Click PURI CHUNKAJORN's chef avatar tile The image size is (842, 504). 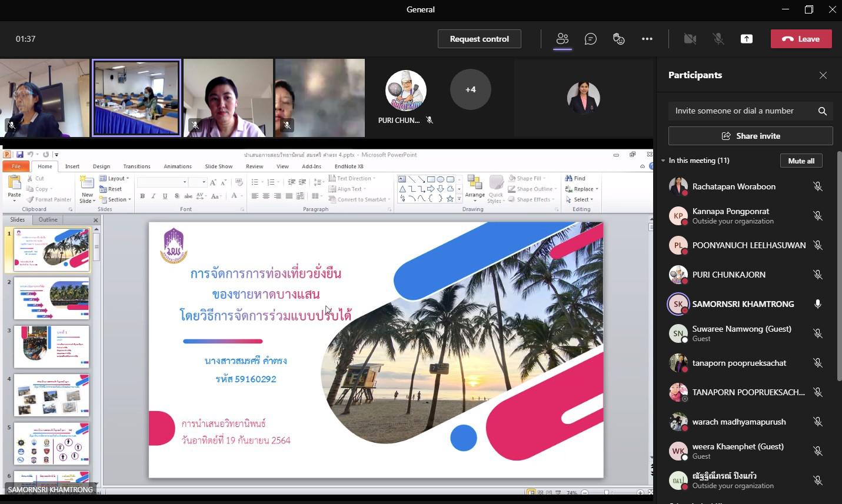[x=405, y=90]
